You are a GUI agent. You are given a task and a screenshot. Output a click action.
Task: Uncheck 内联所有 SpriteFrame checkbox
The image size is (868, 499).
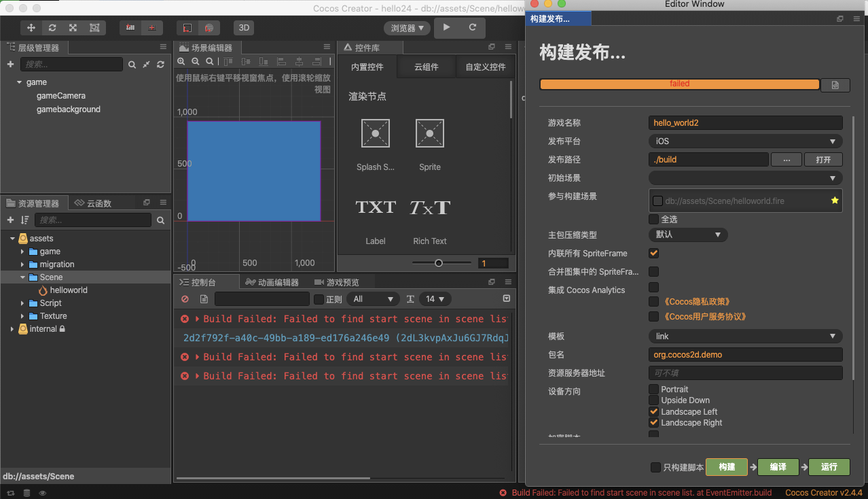coord(653,254)
